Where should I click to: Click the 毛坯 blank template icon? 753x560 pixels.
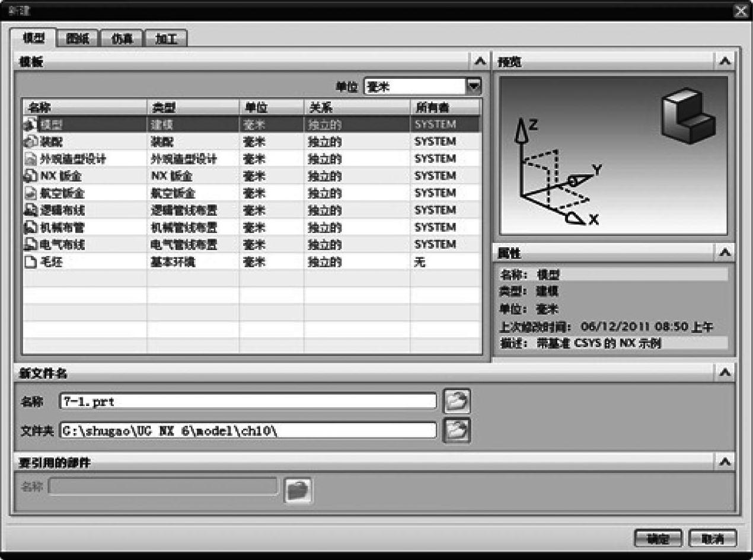click(30, 262)
